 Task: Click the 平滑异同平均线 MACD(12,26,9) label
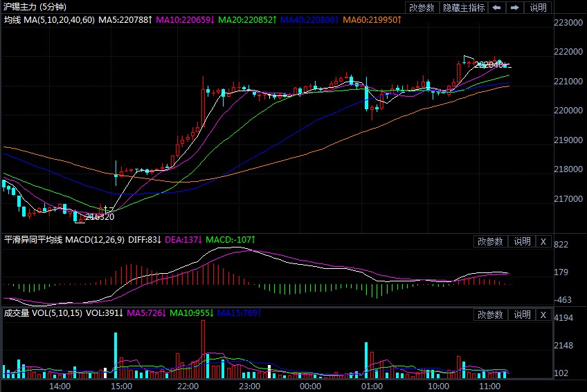[x=64, y=240]
